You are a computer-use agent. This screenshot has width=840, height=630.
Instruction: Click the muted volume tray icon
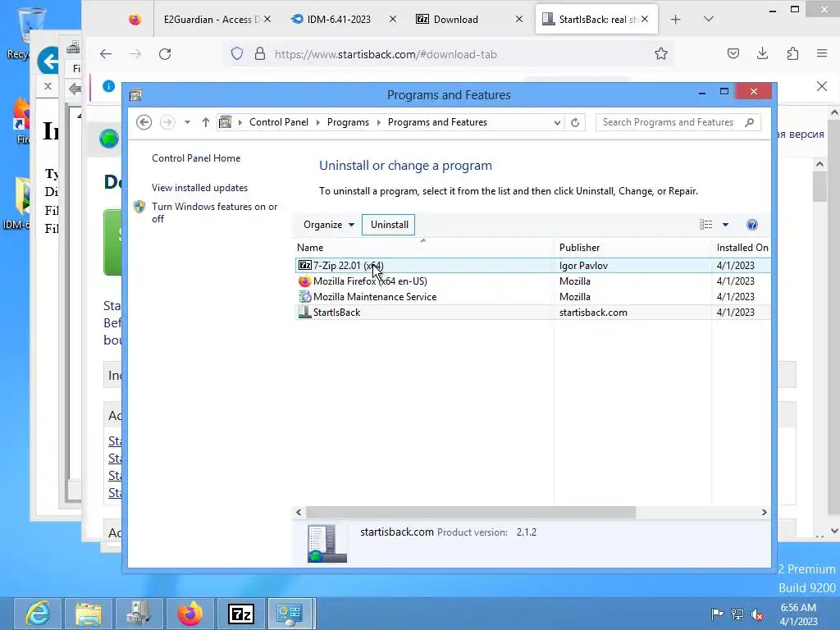757,614
